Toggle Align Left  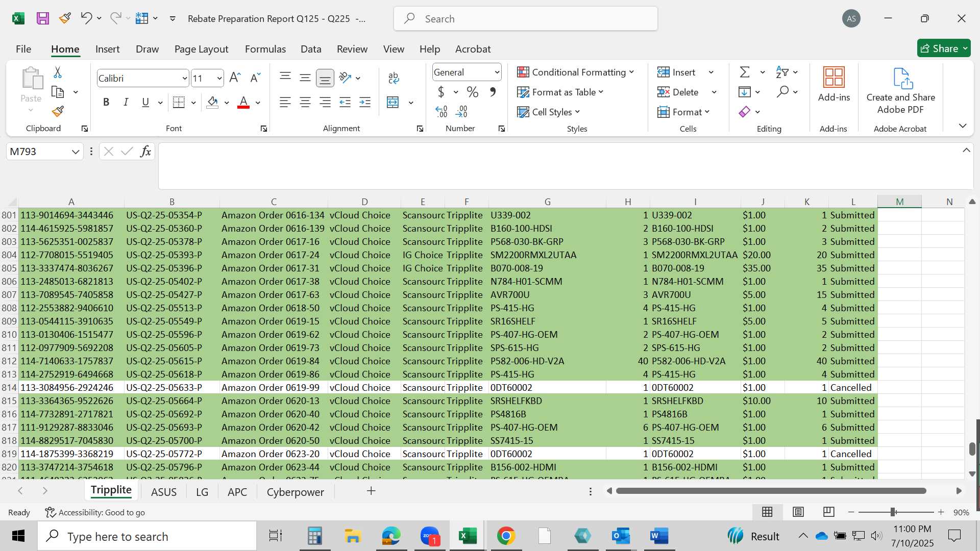click(x=285, y=102)
